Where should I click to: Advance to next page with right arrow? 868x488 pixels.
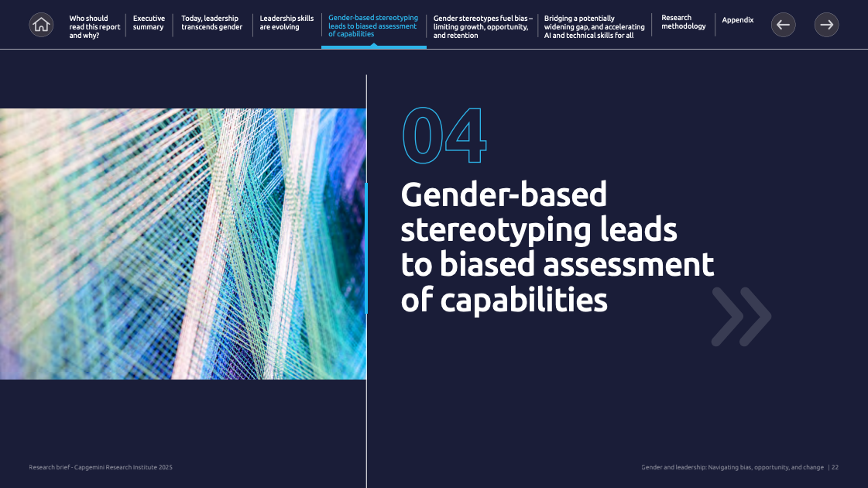(x=826, y=25)
